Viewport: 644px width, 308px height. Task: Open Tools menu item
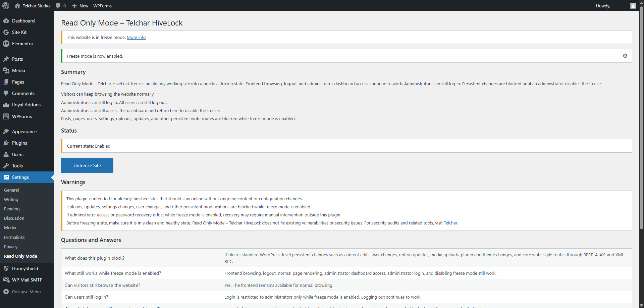[x=27, y=166]
